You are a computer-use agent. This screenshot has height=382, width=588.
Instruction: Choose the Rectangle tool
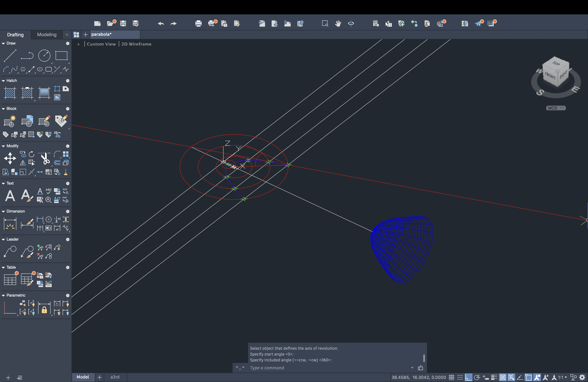[x=61, y=55]
